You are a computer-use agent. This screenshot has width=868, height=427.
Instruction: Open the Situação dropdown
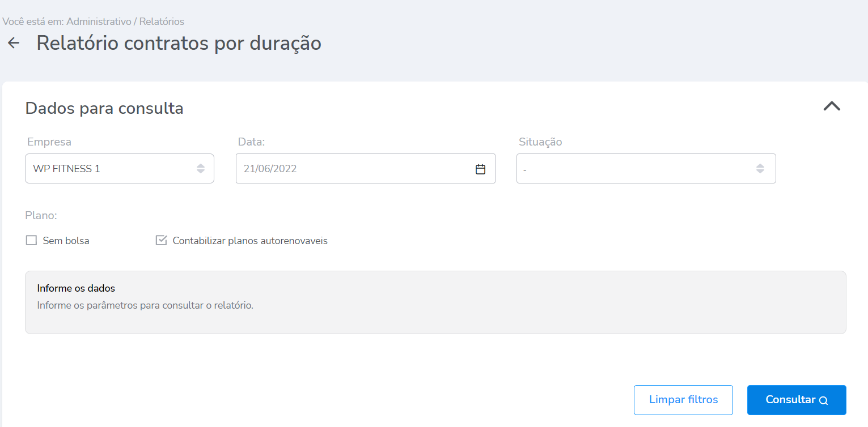pos(635,169)
